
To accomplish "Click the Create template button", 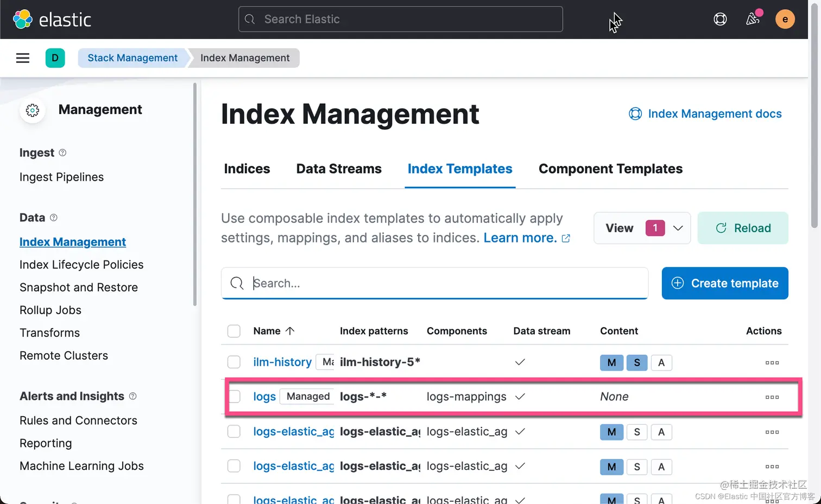I will pyautogui.click(x=725, y=283).
